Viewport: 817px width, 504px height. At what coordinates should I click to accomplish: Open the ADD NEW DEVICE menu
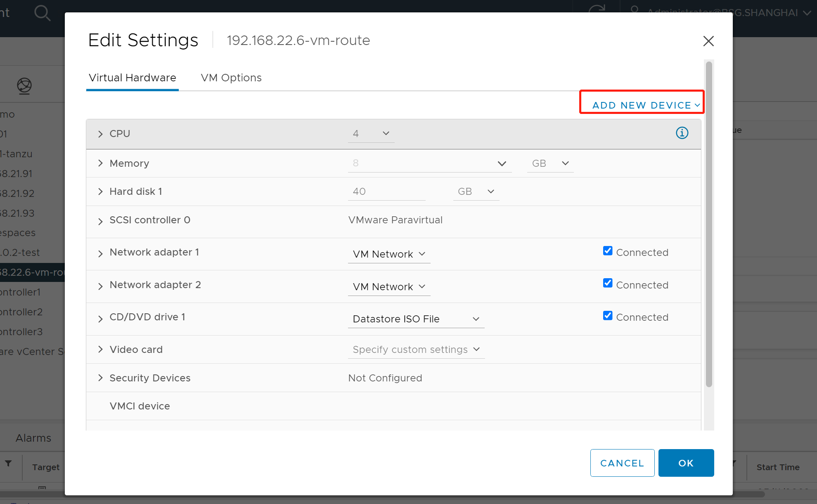click(646, 105)
